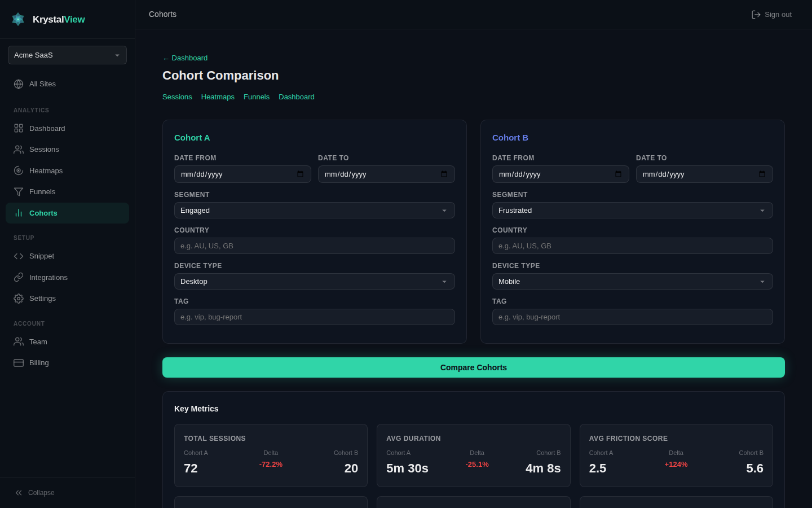Select the Heatmaps sidebar icon

point(19,170)
